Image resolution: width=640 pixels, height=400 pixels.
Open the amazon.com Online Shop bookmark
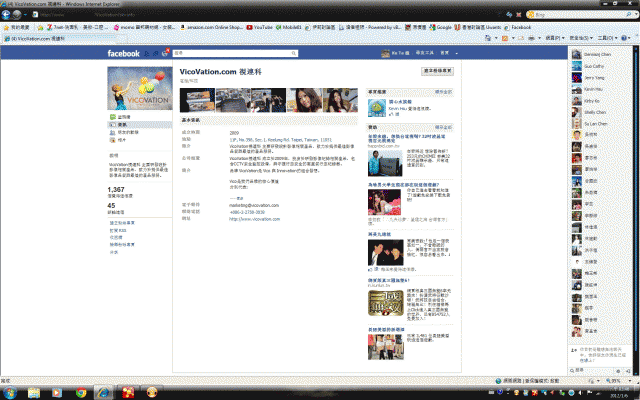click(x=211, y=27)
